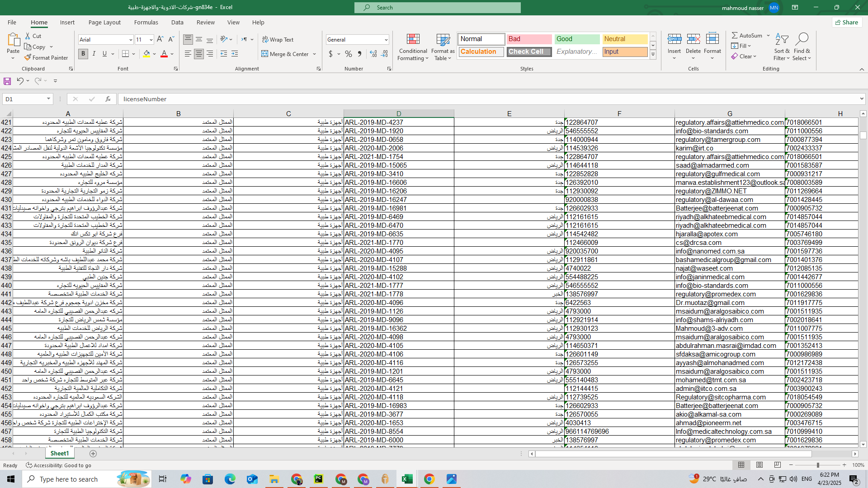Click the Save icon in quick access toolbar
Screen dimensions: 868x488
(x=7, y=81)
